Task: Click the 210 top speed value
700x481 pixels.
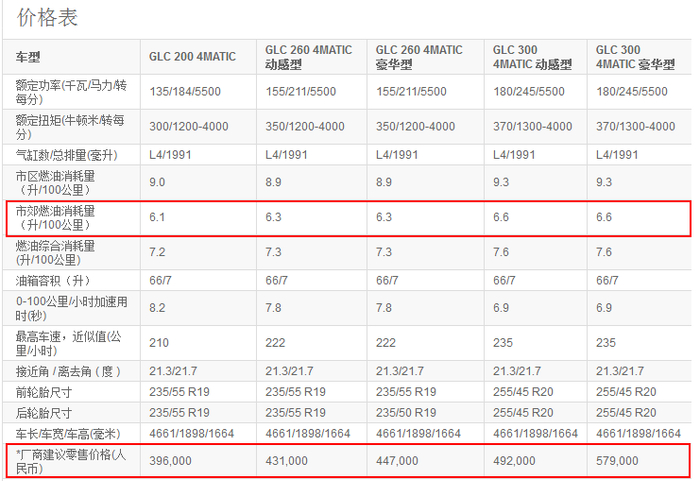Action: coord(159,343)
